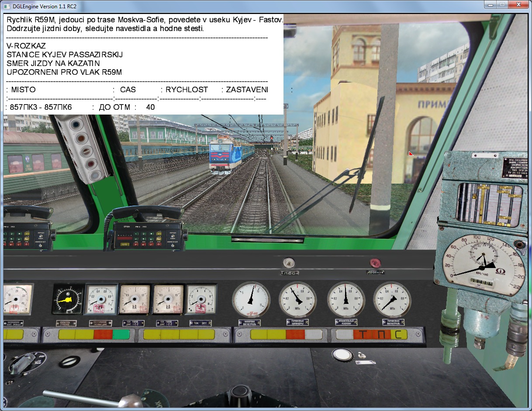This screenshot has height=411, width=532.
Task: Click the speed recorder tape window
Action: (488, 202)
